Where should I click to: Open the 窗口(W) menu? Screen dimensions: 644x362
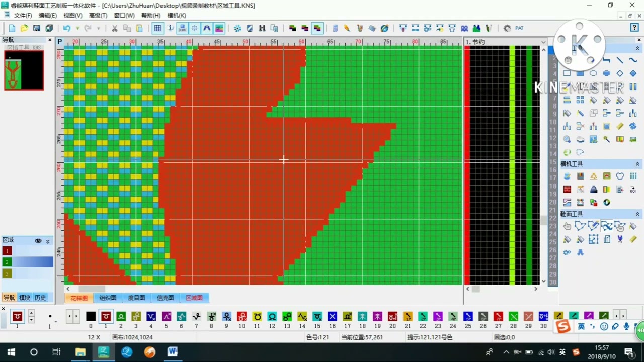[124, 16]
